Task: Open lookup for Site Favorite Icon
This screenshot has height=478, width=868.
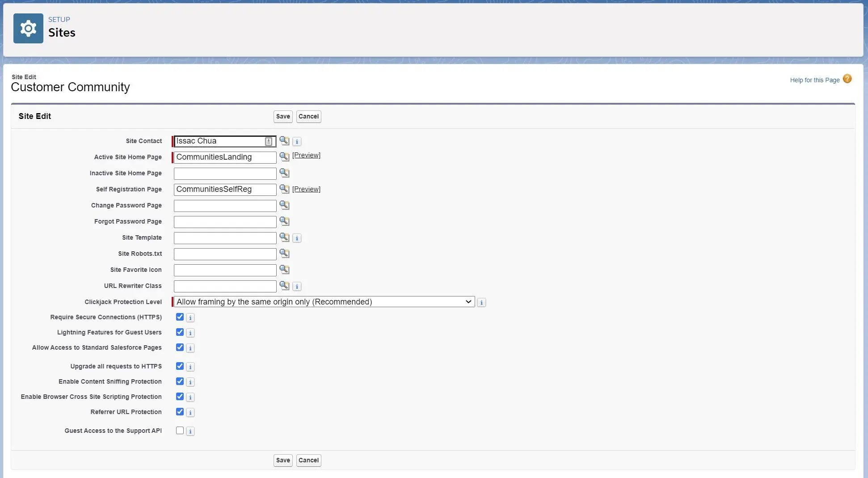Action: point(284,269)
